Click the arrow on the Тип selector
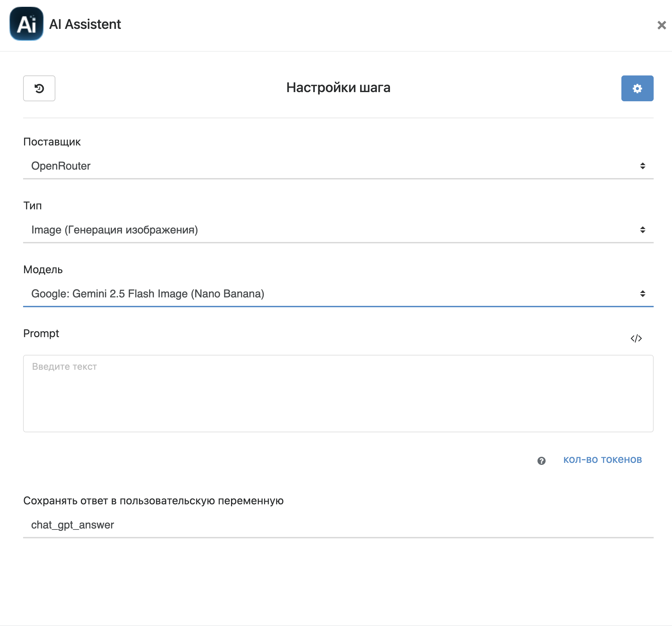The width and height of the screenshot is (672, 626). 642,230
